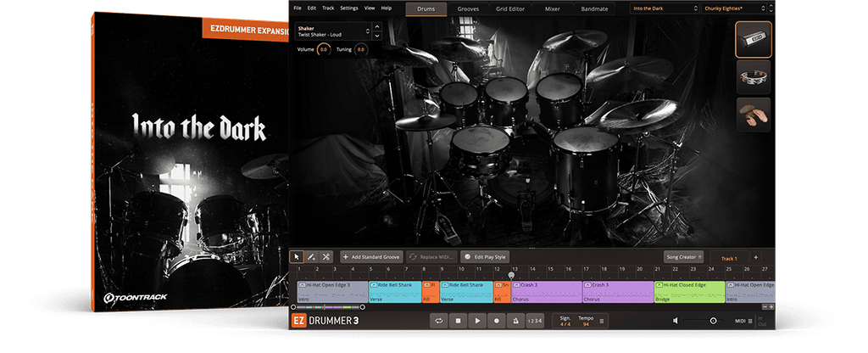Open the View menu
Viewport: 868px width, 353px height.
pyautogui.click(x=370, y=8)
